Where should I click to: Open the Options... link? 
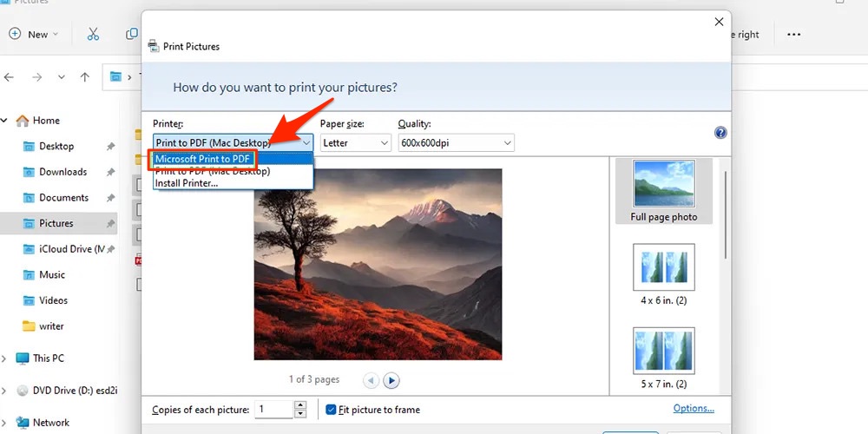coord(694,409)
